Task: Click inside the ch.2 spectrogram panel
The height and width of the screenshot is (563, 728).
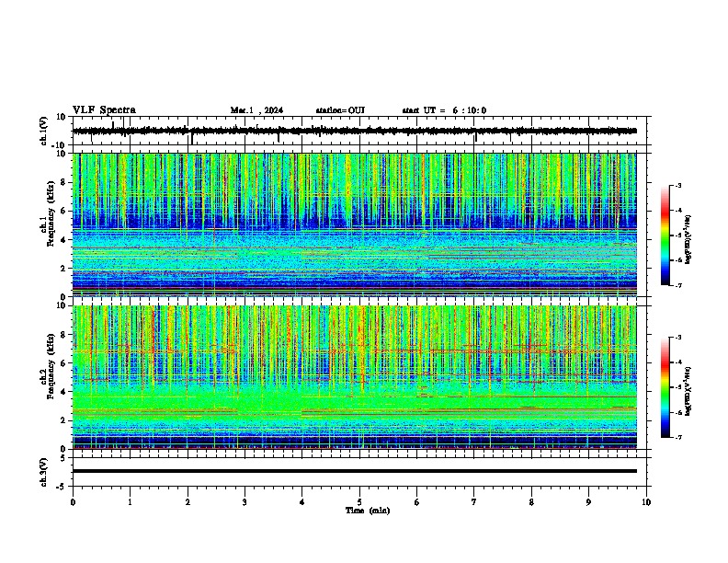Action: (x=355, y=377)
